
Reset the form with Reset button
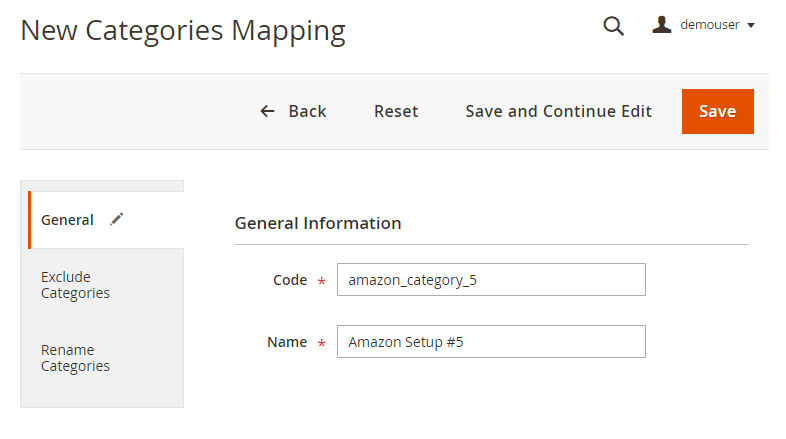click(396, 111)
